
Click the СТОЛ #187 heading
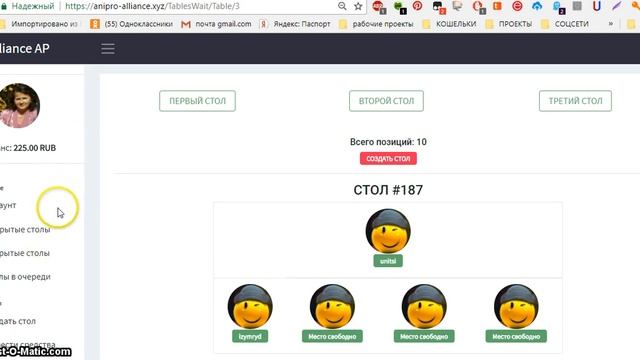[x=388, y=190]
